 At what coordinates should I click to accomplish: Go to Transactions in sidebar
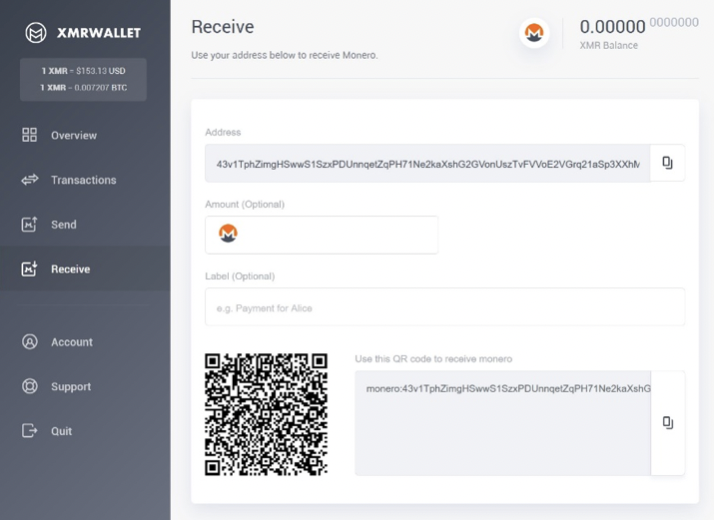pos(83,180)
